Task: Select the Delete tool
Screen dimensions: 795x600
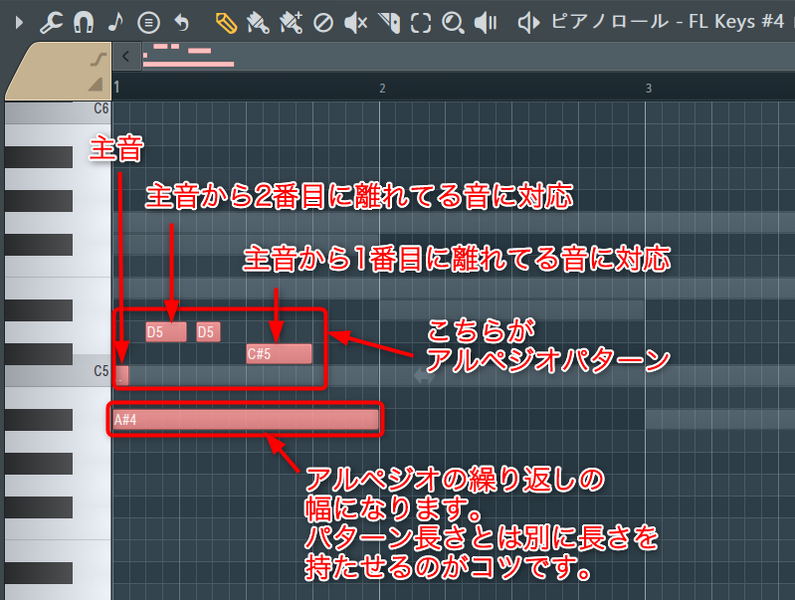Action: coord(323,21)
